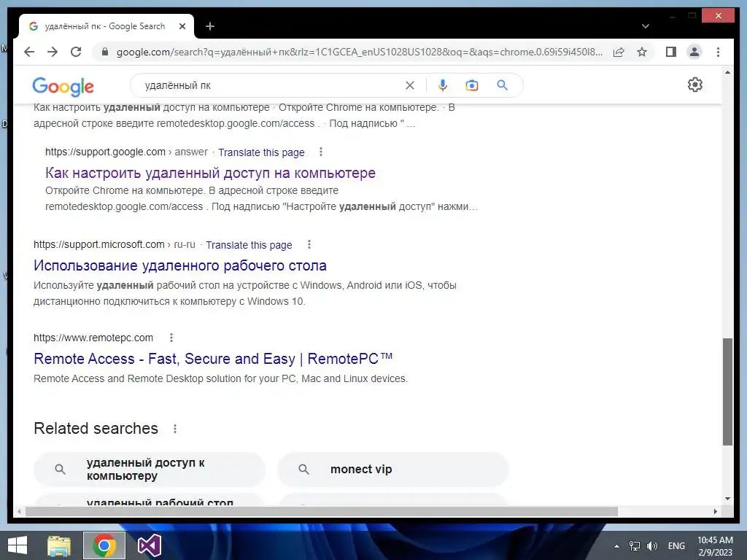The image size is (747, 560).
Task: Click the https://support.microsoft.com URL text
Action: pos(98,244)
